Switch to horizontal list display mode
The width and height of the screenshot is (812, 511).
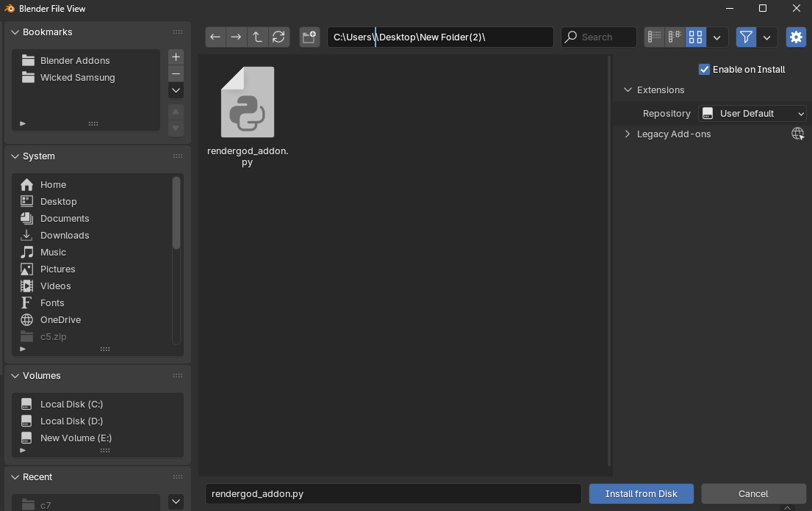pyautogui.click(x=675, y=37)
